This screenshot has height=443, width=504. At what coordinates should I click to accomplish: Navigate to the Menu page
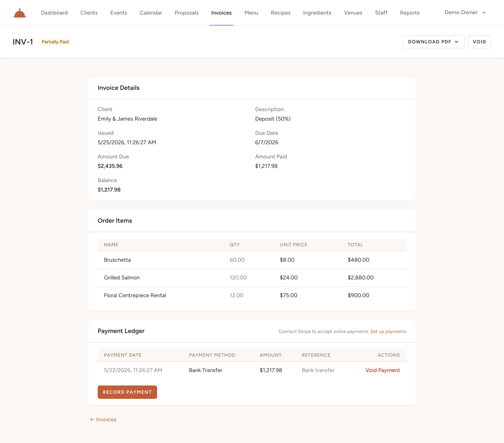pyautogui.click(x=251, y=13)
